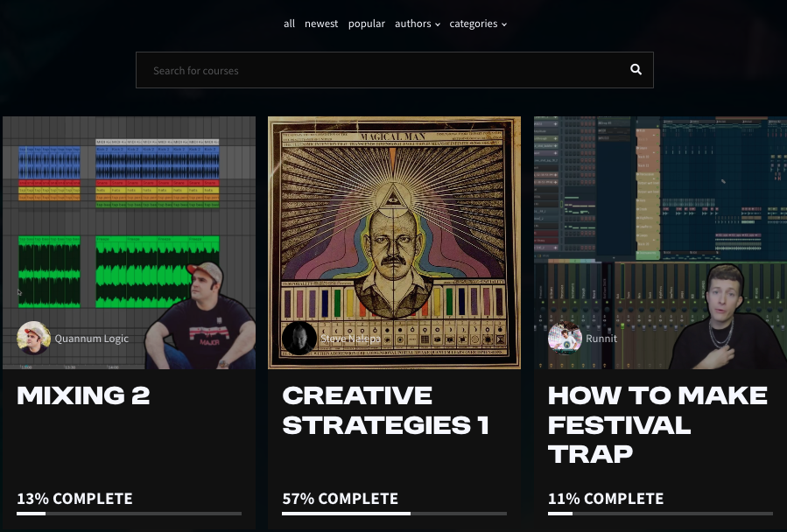Filter courses by popular
787x532 pixels.
tap(367, 24)
